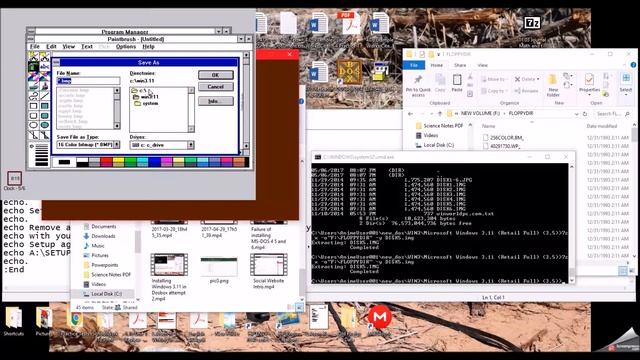This screenshot has height=360, width=640.
Task: Select the Filled Polygon tool
Action: 44,135
